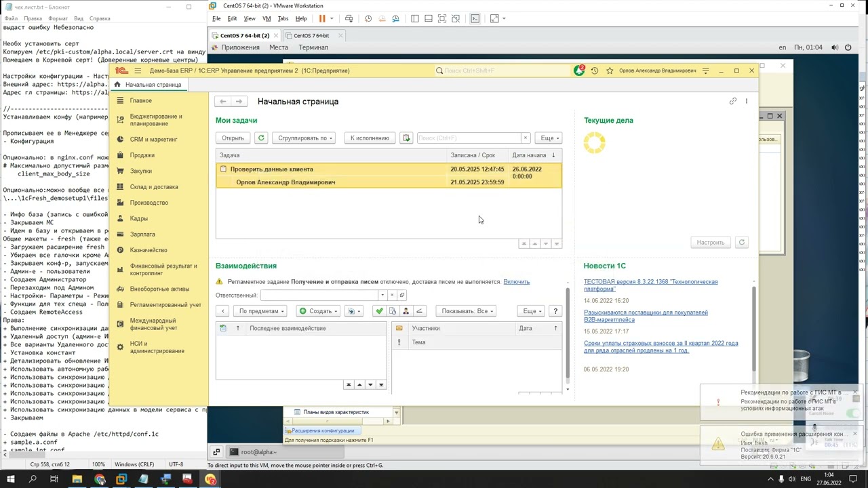Open the Зарплата section in the sidebar
Viewport: 868px width, 488px height.
142,235
